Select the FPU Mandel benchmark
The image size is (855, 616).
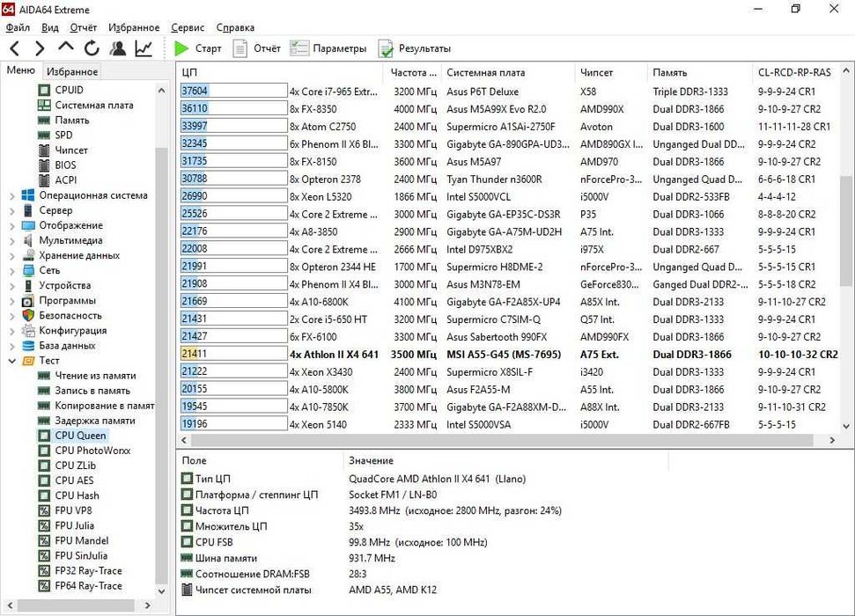click(x=81, y=540)
